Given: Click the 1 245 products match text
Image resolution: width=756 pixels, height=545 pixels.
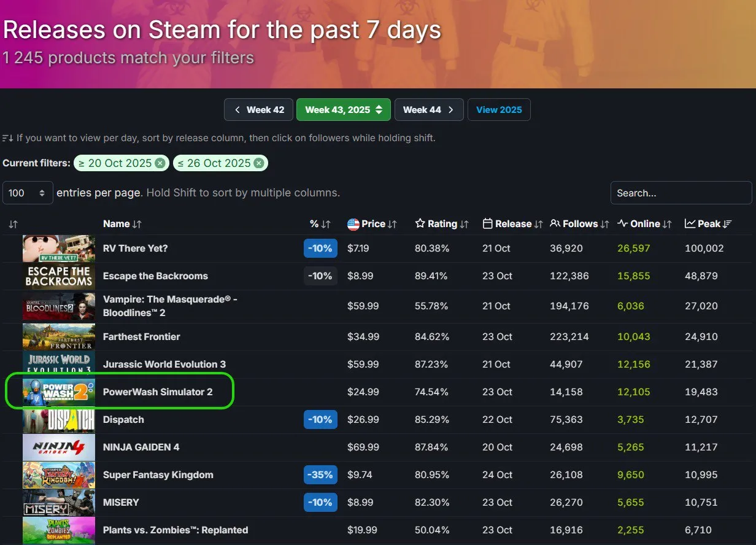Looking at the screenshot, I should pos(128,58).
